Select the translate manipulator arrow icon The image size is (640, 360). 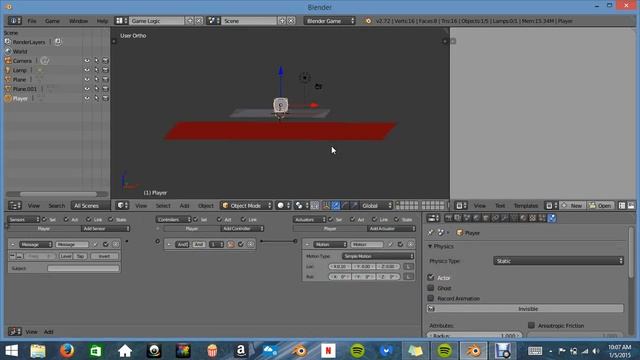(335, 205)
